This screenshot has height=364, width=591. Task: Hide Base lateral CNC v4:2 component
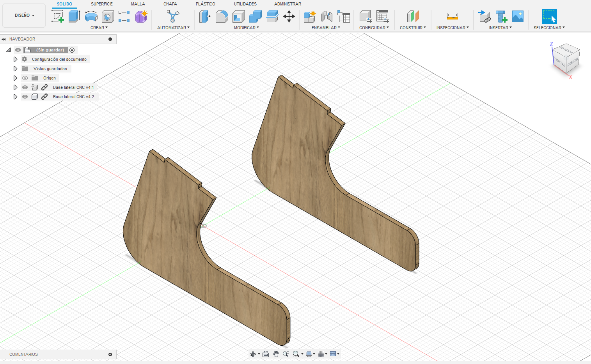[x=25, y=97]
